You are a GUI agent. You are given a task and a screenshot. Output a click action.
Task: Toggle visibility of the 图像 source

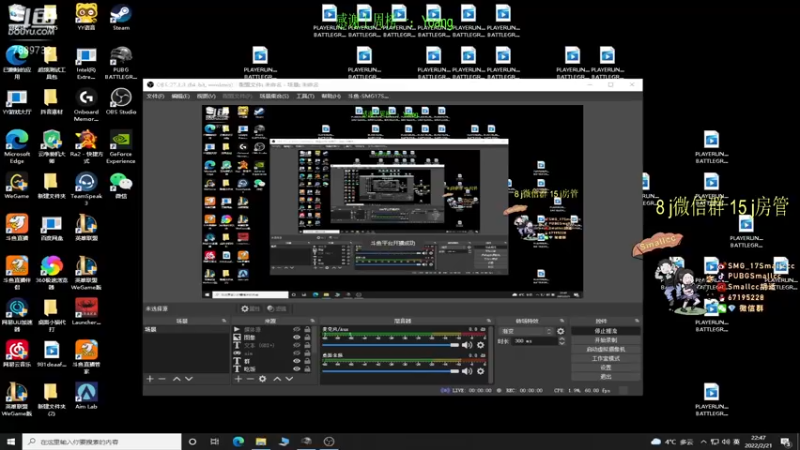click(x=296, y=337)
